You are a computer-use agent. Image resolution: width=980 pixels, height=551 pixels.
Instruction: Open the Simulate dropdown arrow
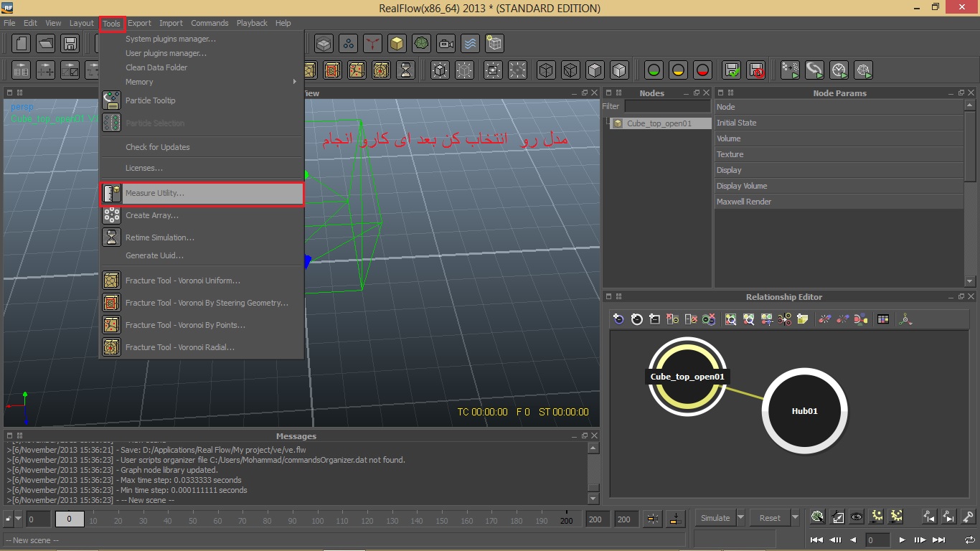tap(740, 517)
